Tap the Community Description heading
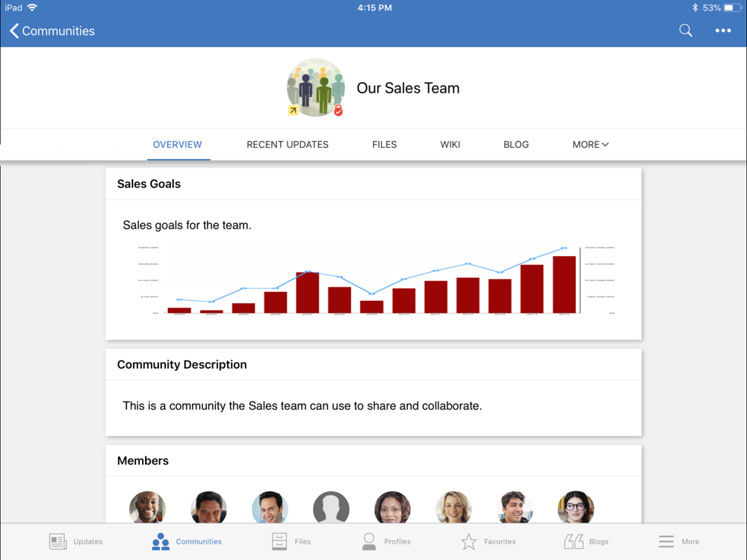The width and height of the screenshot is (747, 560). (182, 364)
